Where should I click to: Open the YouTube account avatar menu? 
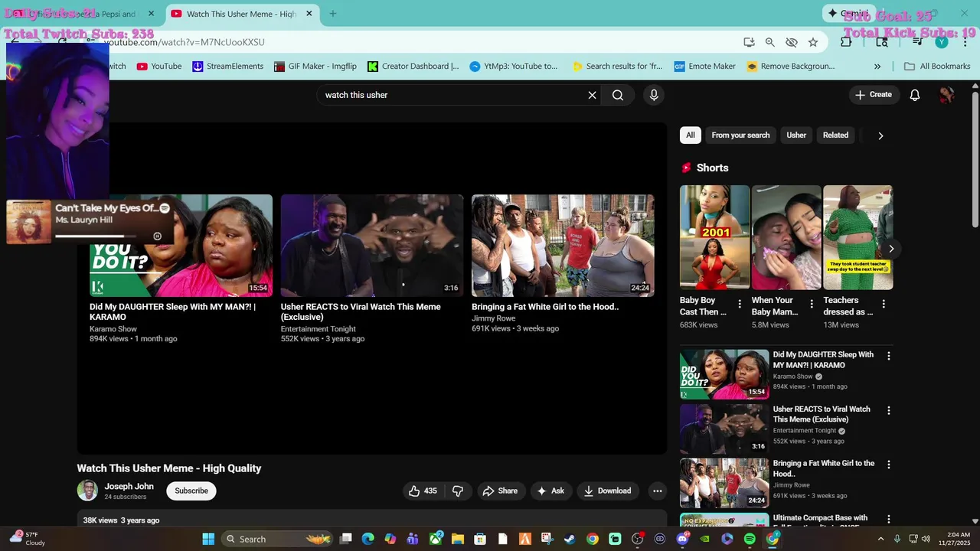click(947, 95)
